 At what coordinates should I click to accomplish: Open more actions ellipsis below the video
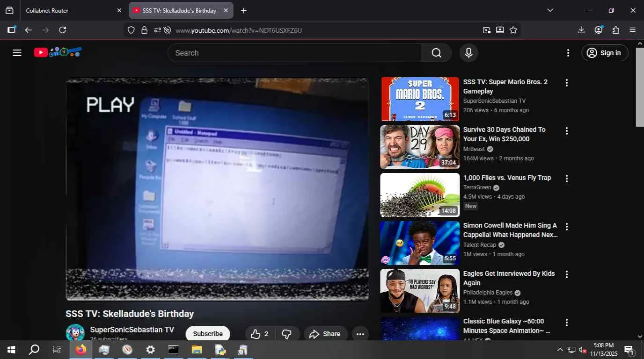click(360, 334)
